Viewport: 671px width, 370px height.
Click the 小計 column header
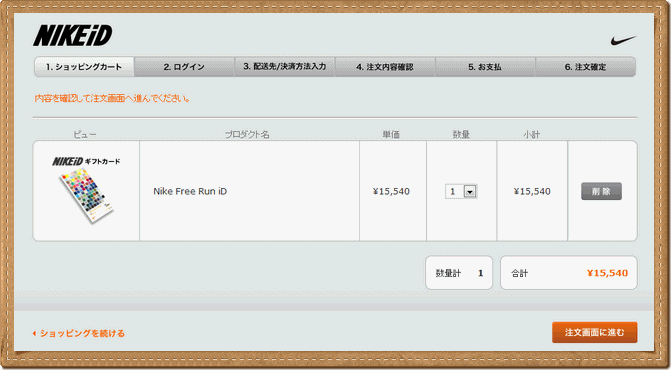tap(531, 134)
